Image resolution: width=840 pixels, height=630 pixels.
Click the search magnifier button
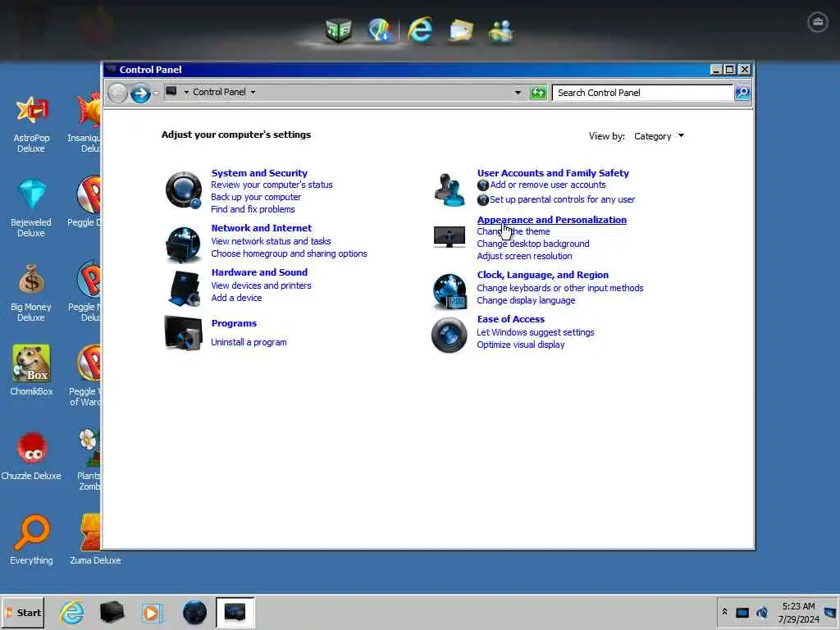pos(742,93)
